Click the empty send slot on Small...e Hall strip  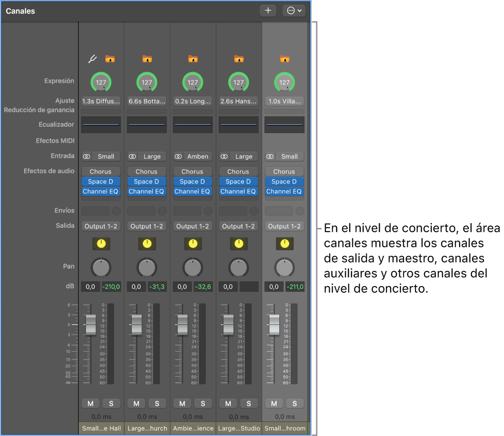pyautogui.click(x=96, y=211)
